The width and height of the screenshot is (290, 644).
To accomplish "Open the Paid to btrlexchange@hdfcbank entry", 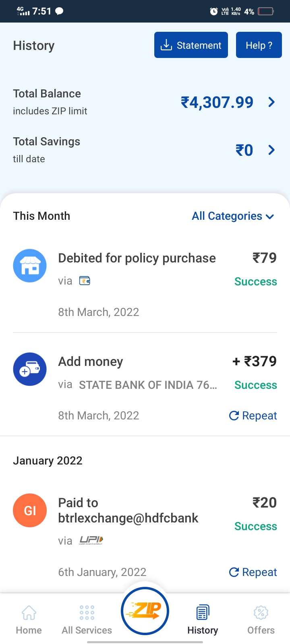I will click(128, 510).
